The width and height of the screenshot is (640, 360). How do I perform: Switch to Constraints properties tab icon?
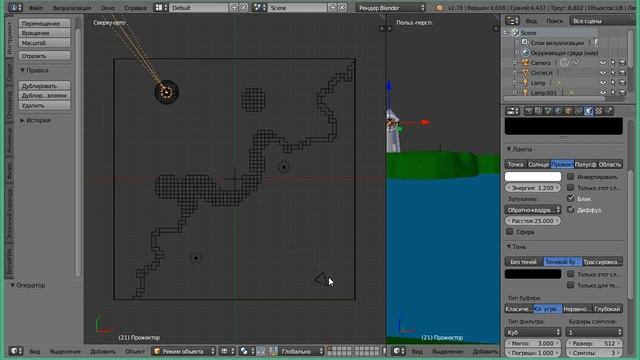coord(578,111)
